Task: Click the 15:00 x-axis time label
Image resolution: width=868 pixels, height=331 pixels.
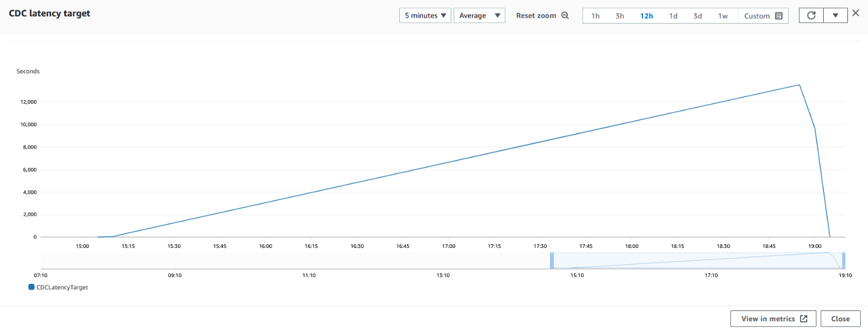Action: pos(82,246)
